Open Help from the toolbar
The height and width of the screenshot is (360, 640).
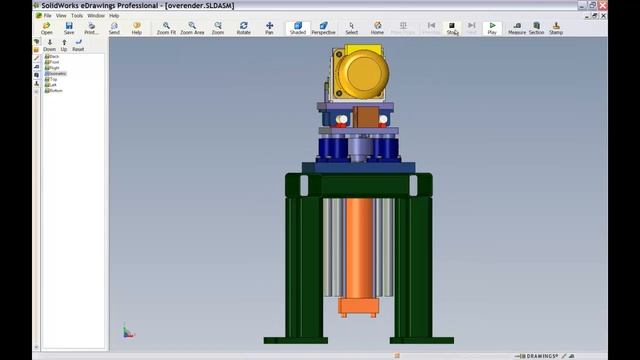137,28
